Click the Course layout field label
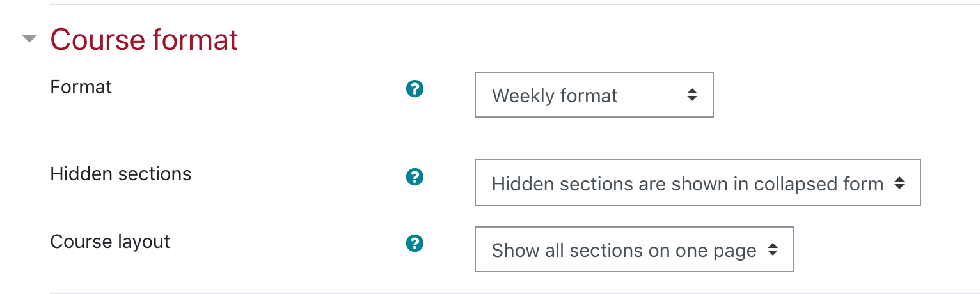This screenshot has width=980, height=294. (x=110, y=242)
